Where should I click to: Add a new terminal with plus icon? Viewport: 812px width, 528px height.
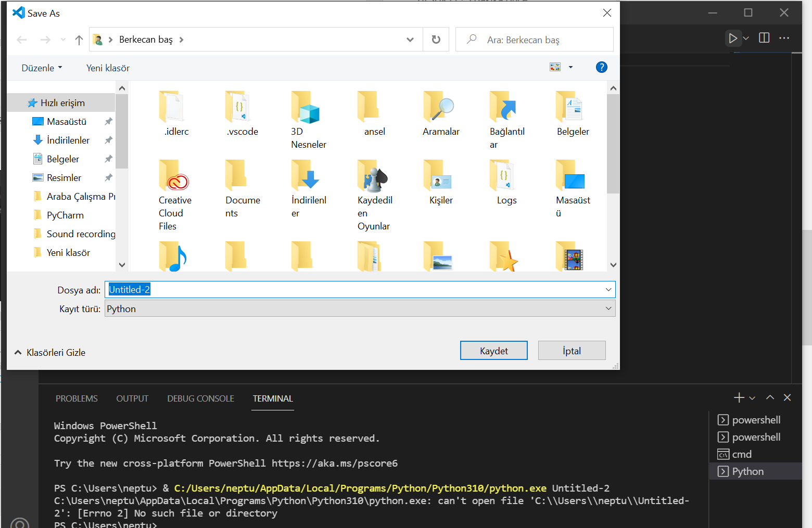[739, 398]
